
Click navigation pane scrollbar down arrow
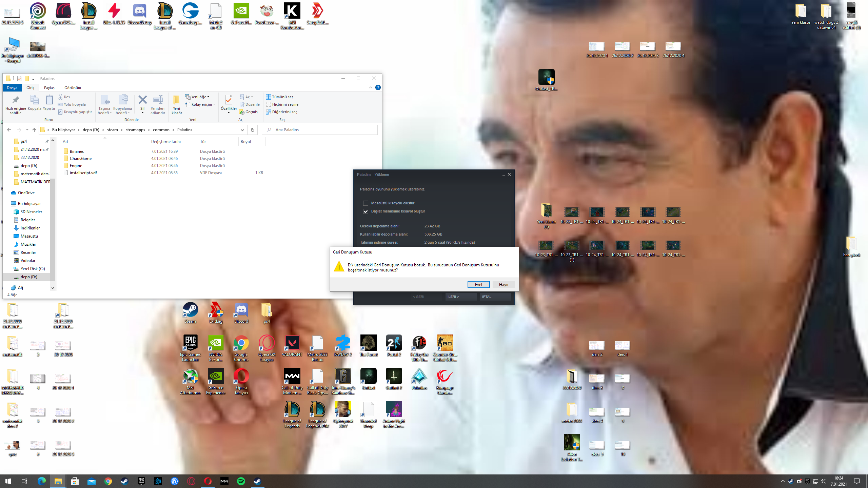pyautogui.click(x=53, y=288)
